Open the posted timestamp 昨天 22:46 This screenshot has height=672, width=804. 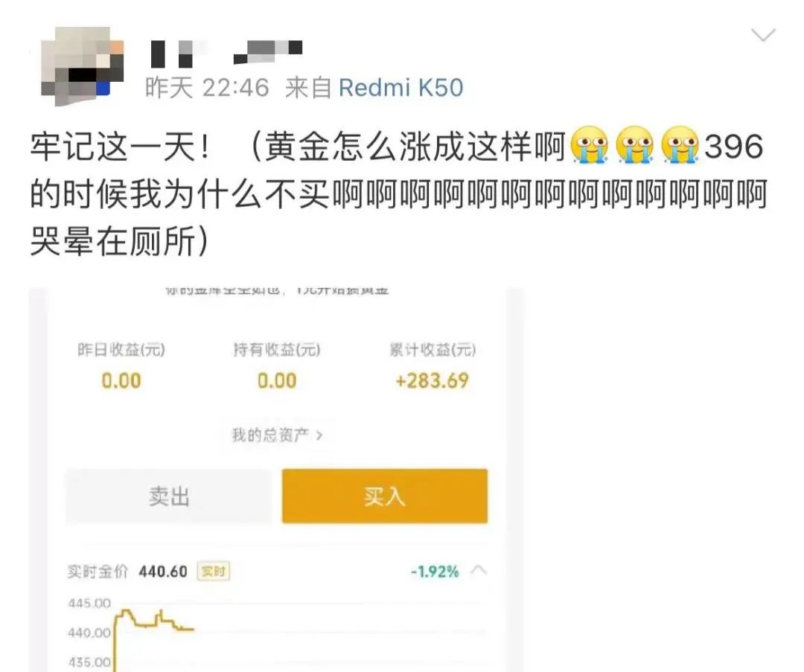207,88
